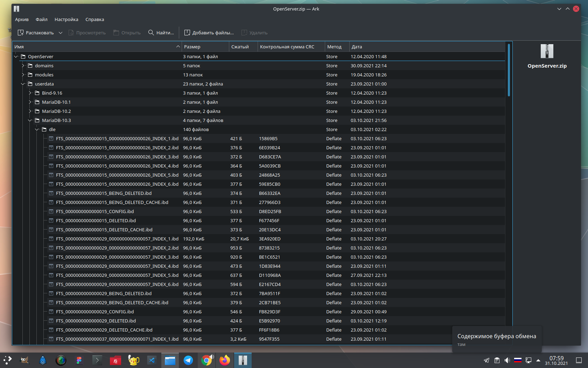Screen dimensions: 588x368
Task: Open the Настройка menu
Action: click(x=66, y=20)
